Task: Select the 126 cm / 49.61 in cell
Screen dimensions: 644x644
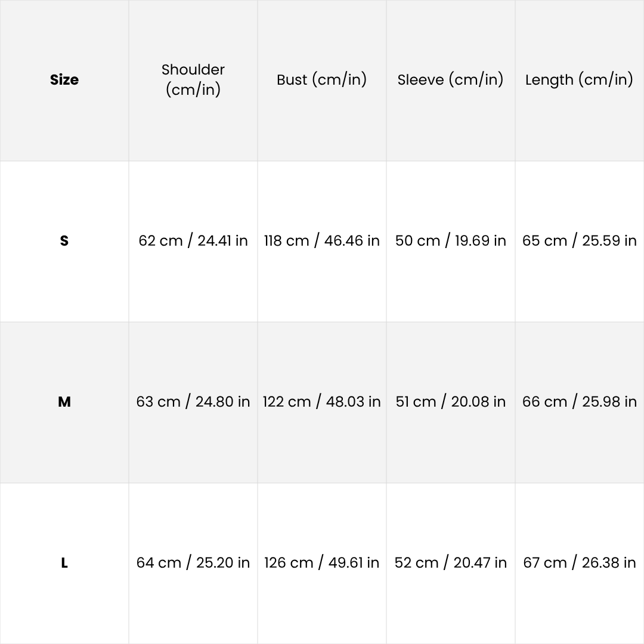Action: 322,563
